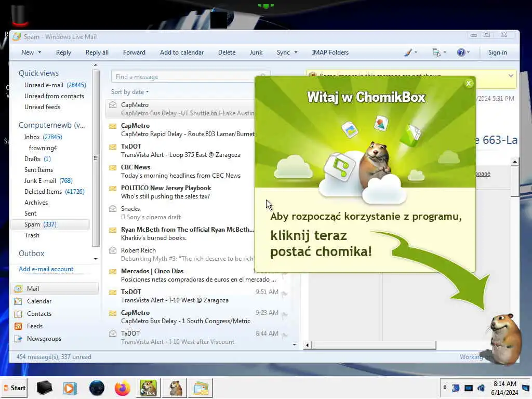The width and height of the screenshot is (532, 399).
Task: Delete the selected message
Action: click(227, 52)
